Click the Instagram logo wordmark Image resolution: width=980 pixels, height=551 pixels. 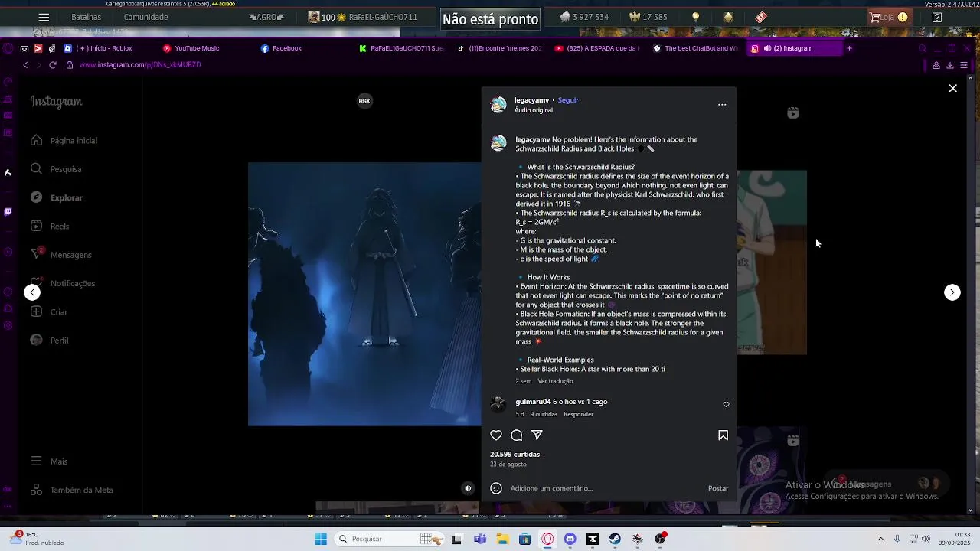[x=56, y=102]
